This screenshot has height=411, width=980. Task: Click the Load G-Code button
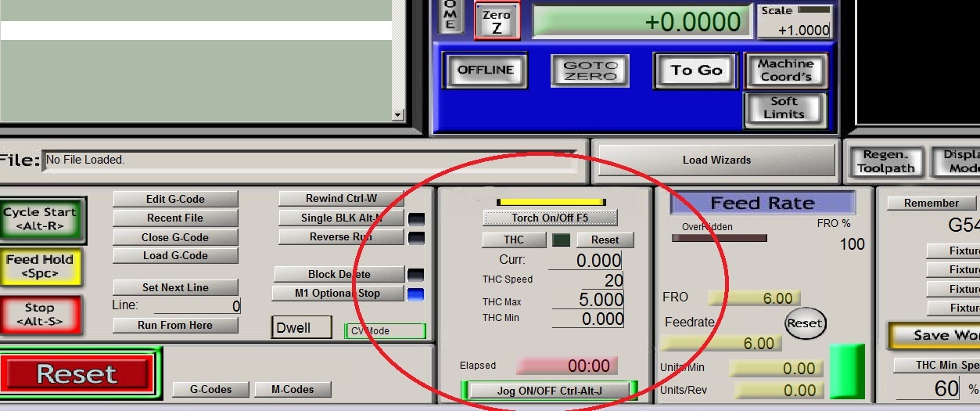[175, 256]
